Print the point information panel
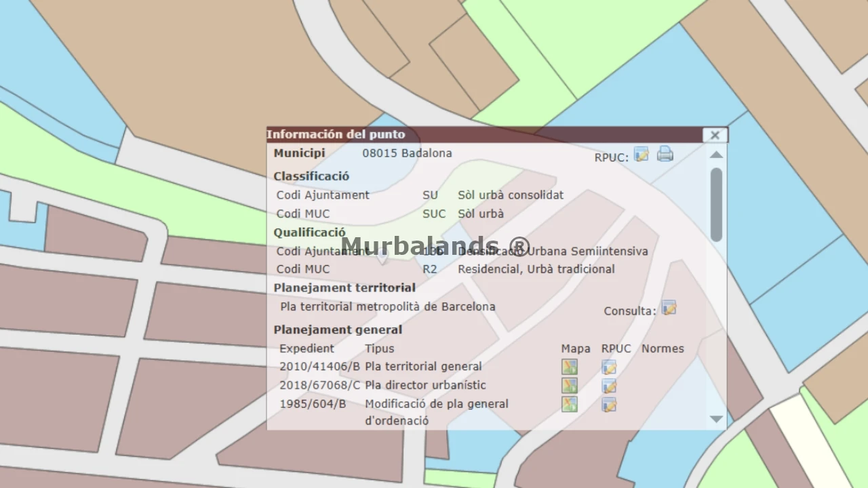 pyautogui.click(x=665, y=155)
